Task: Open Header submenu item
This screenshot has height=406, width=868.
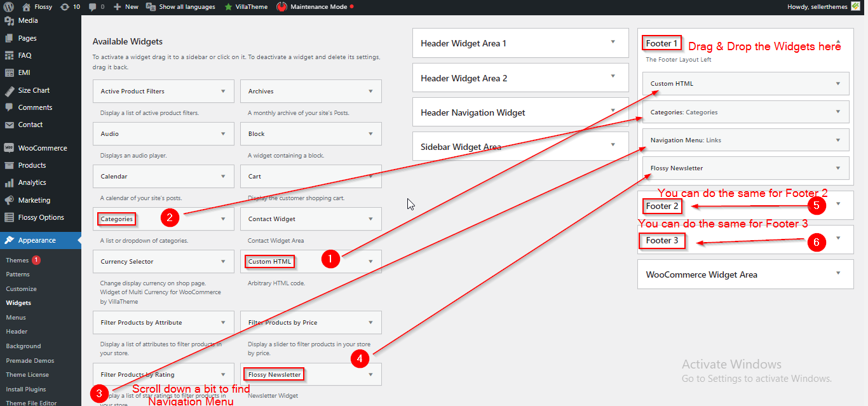Action: 17,332
